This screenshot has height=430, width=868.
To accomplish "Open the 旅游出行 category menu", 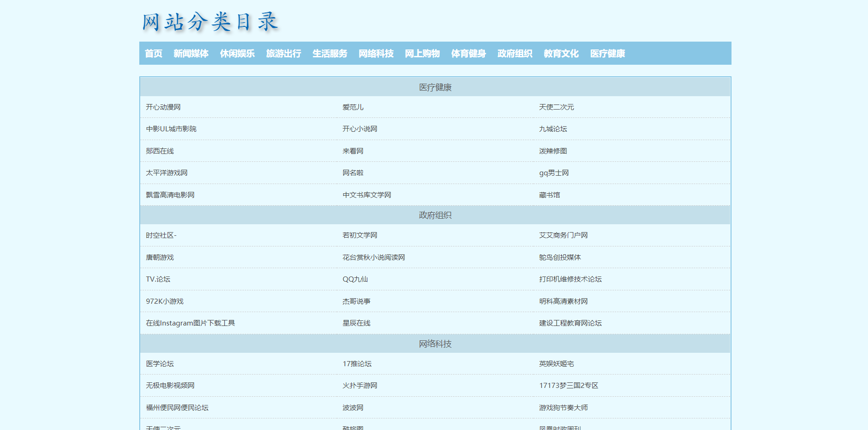I will 283,54.
